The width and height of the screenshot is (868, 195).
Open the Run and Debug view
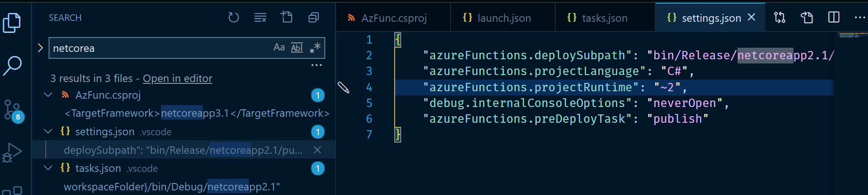coord(12,152)
